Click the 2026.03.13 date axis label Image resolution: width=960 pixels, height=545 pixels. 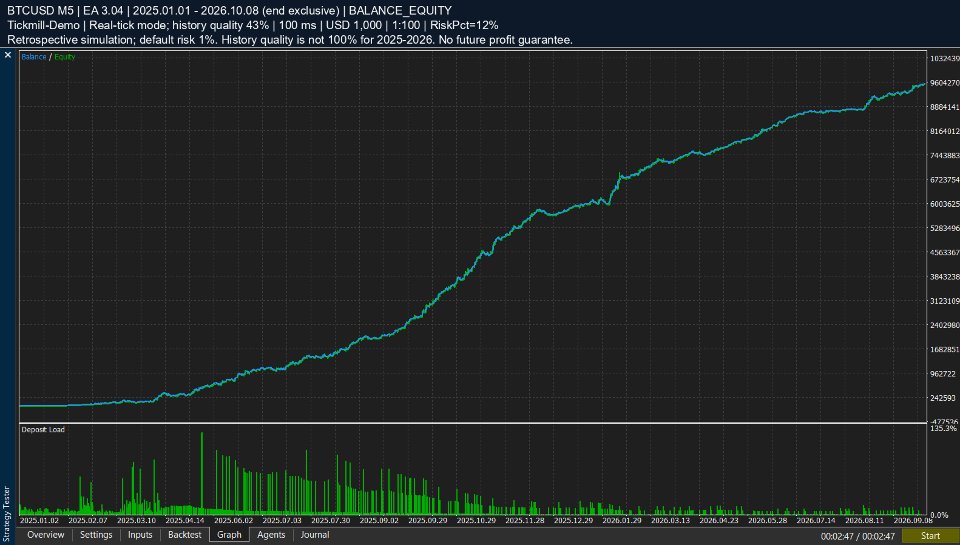click(670, 520)
